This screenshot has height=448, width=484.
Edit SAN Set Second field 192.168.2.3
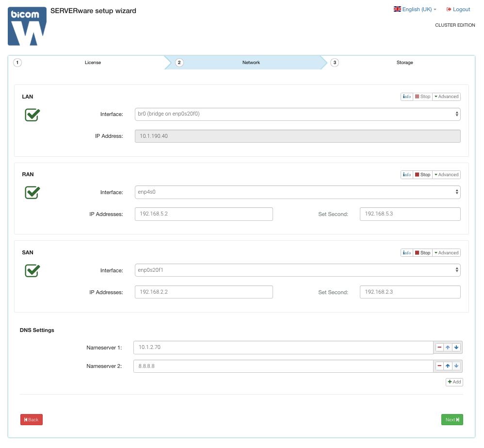point(410,292)
